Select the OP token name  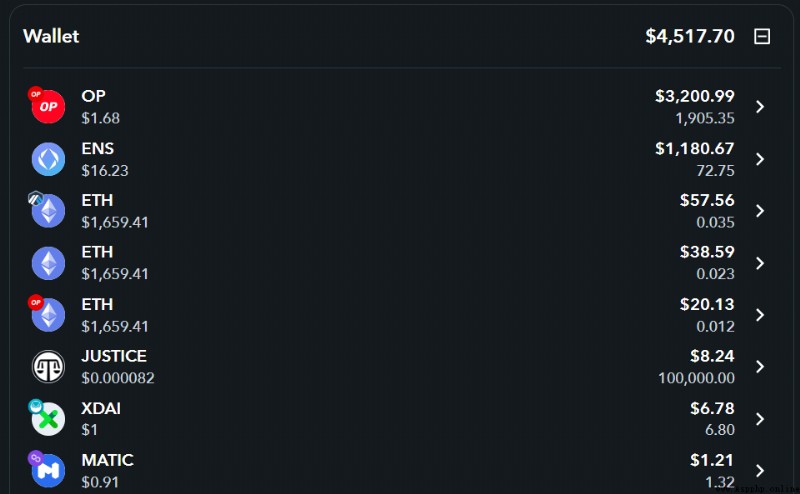pos(93,96)
